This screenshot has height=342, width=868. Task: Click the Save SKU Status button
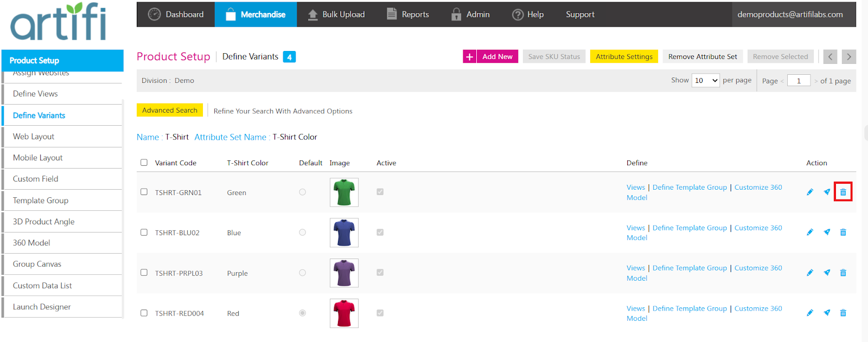(x=554, y=56)
